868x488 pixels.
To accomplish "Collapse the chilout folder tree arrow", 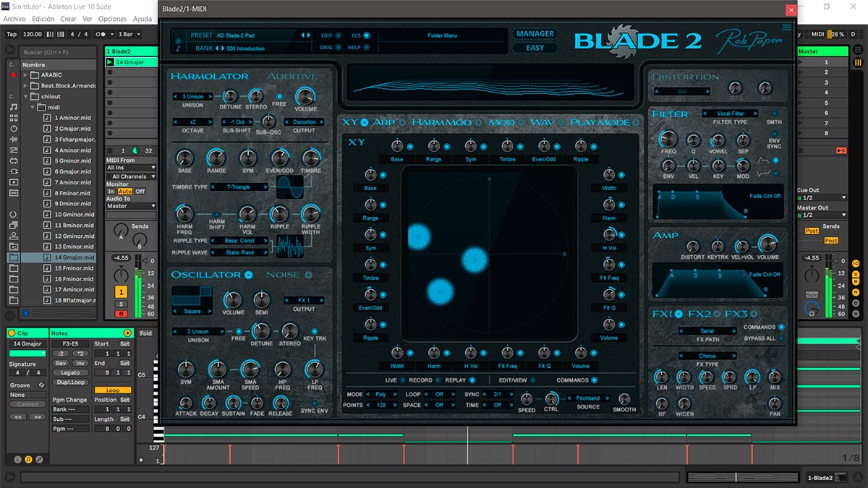I will pos(25,96).
